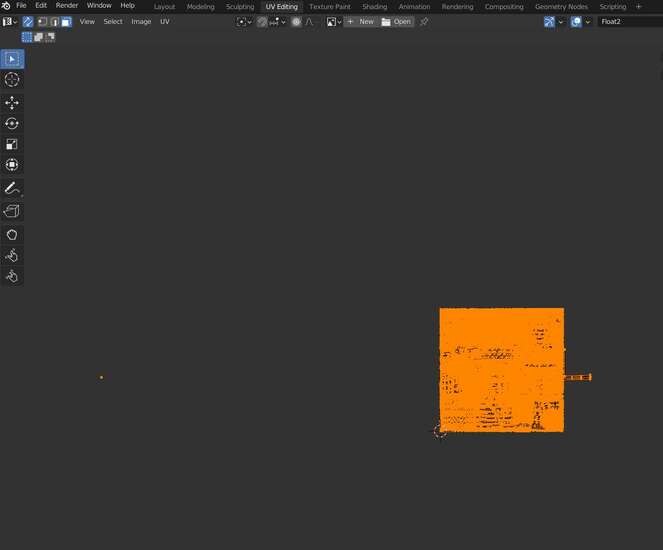
Task: Select the Relax sculpt tool
Action: pyautogui.click(x=12, y=255)
